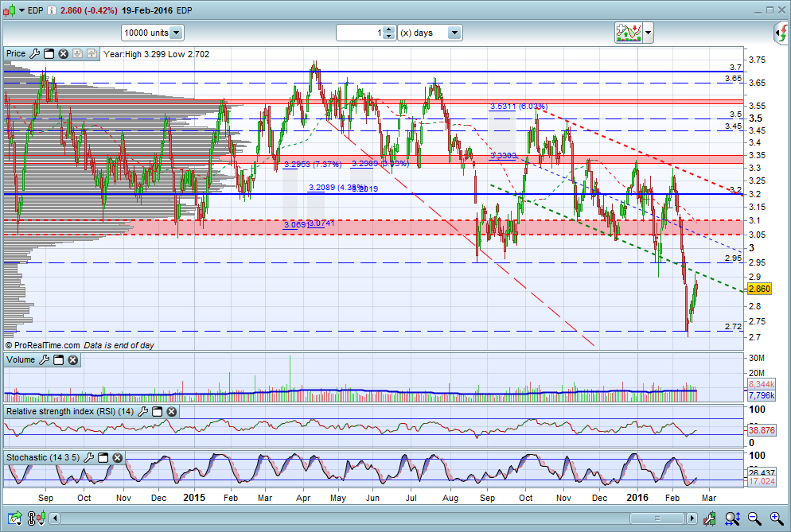Screen dimensions: 791x532
Task: Maximize the Volume panel window icon
Action: (58, 360)
